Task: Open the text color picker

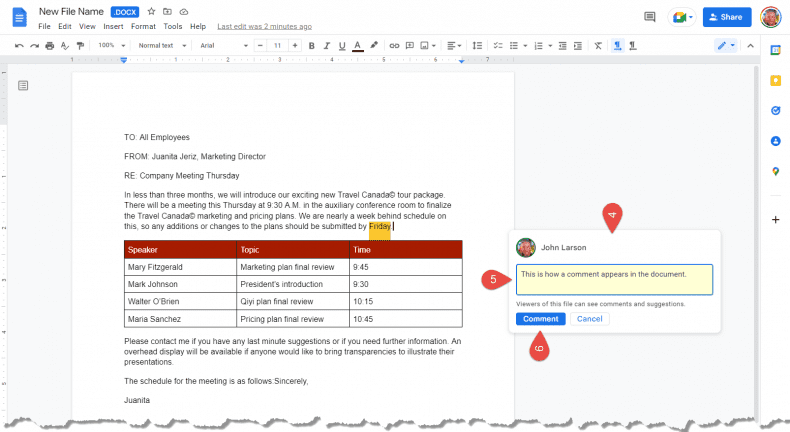Action: pyautogui.click(x=358, y=46)
